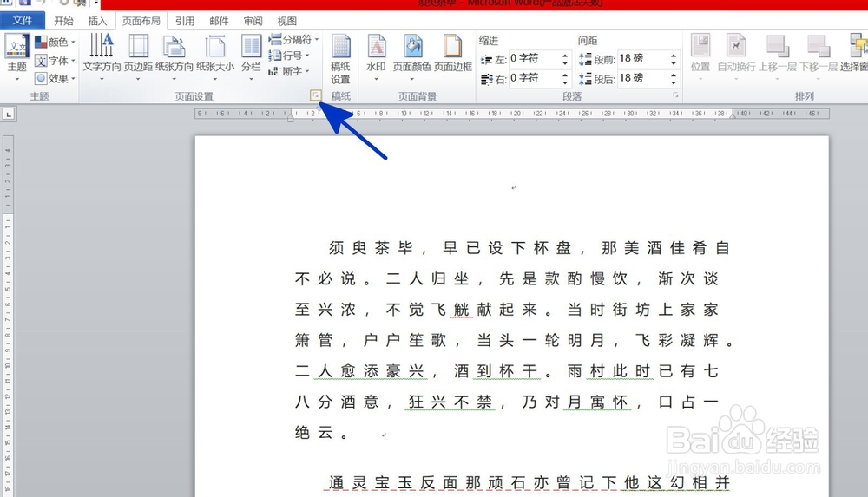Open Page Borders (页面边框) dialog
The width and height of the screenshot is (868, 497).
point(453,53)
